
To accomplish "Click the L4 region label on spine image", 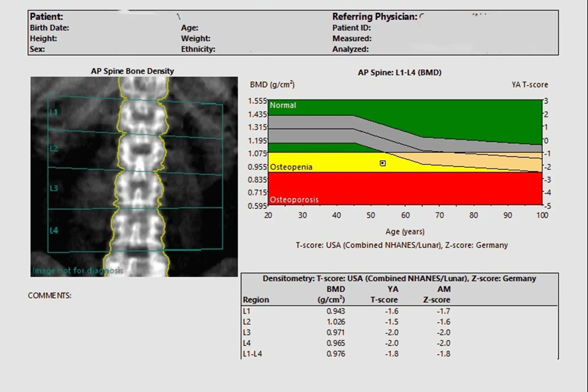I will tap(54, 231).
